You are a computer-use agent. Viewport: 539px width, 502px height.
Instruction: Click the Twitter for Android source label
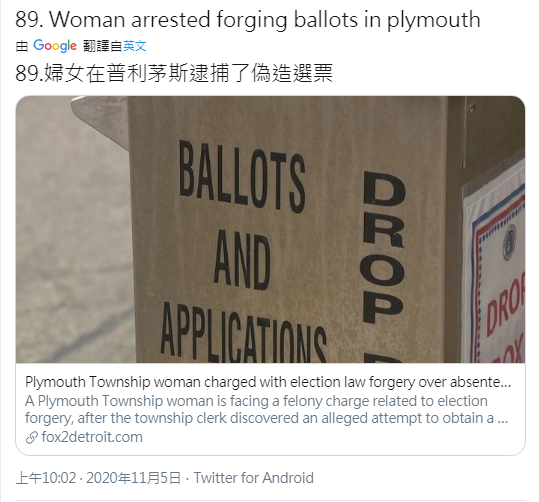[x=254, y=478]
